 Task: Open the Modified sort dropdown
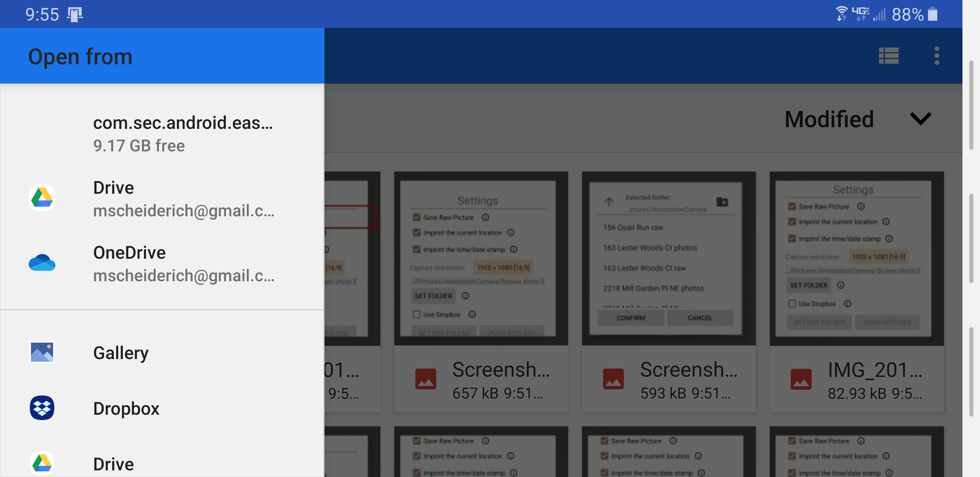[x=829, y=119]
